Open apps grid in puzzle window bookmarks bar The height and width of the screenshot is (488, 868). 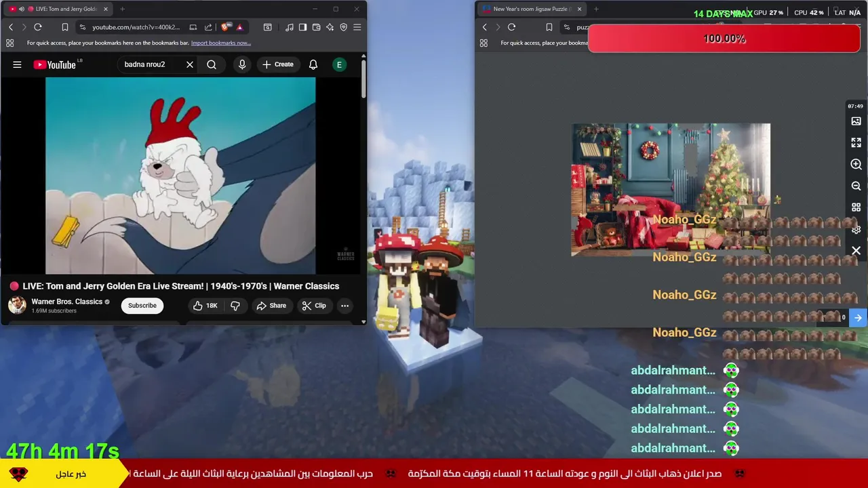484,43
